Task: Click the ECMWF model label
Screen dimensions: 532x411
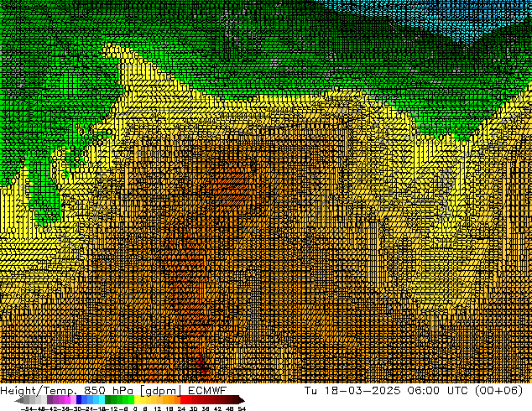Action: pos(207,390)
